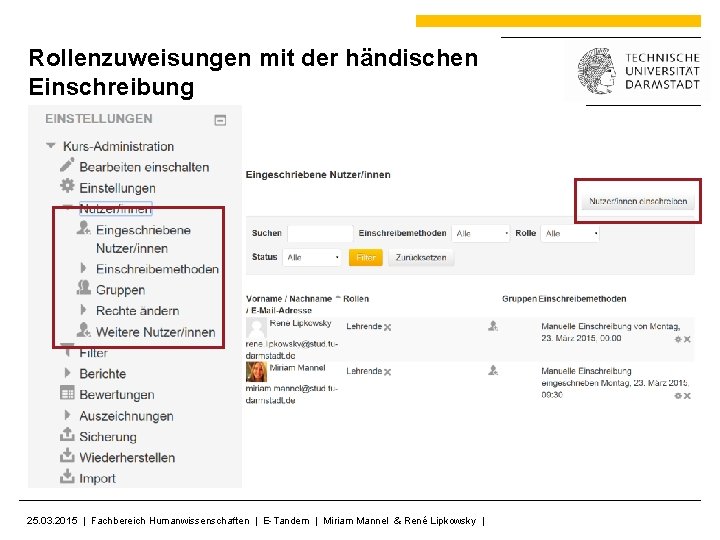720x540 pixels.
Task: Click group add icon in Rene Lipkowsky row
Action: [493, 326]
